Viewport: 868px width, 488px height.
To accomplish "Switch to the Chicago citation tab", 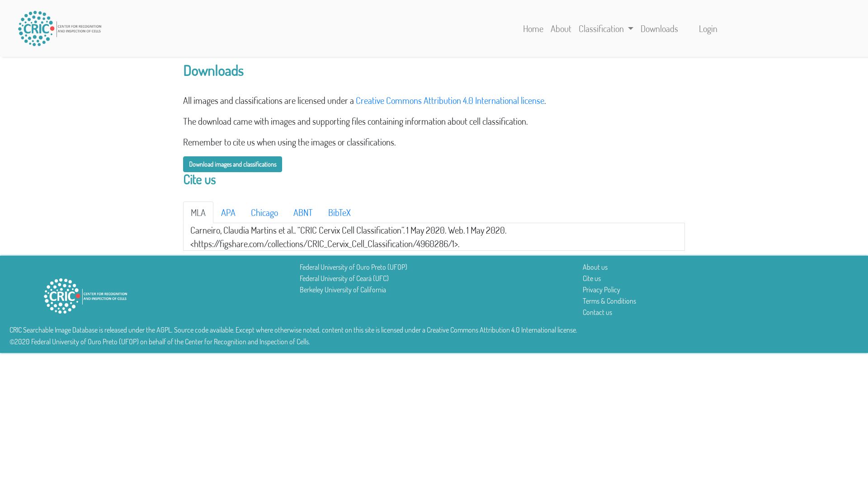I will tap(264, 212).
